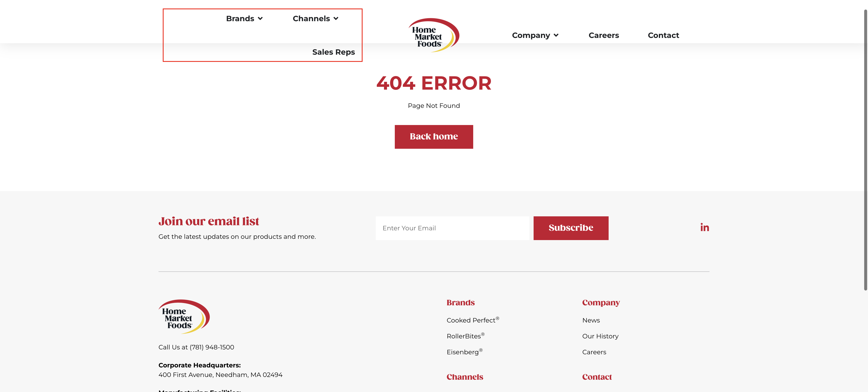Call the (781) 948-1500 phone link
868x392 pixels.
coord(212,347)
